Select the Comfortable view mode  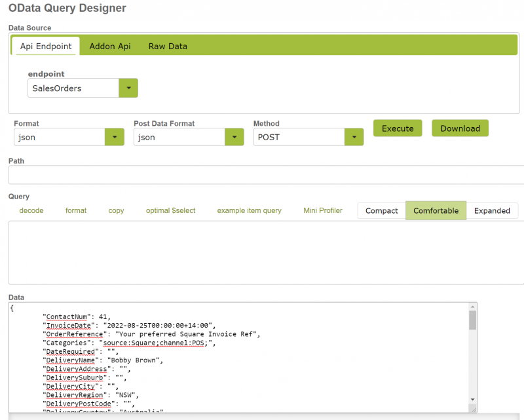(x=436, y=210)
